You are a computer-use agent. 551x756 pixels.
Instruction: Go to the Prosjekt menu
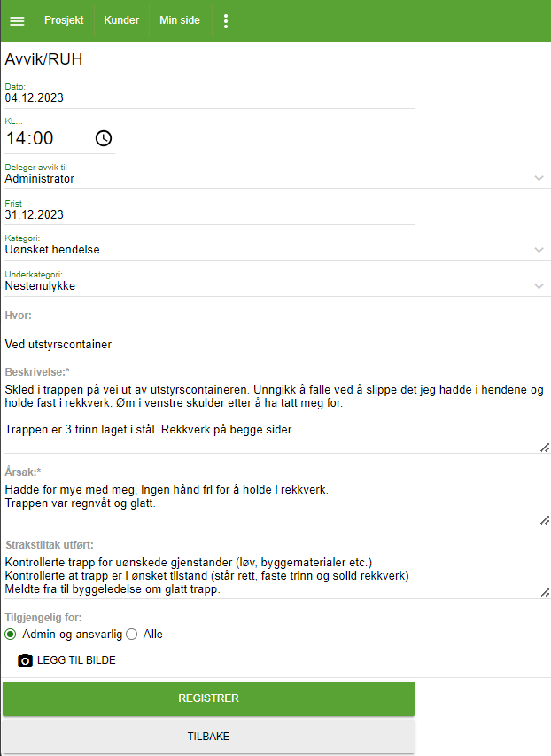click(x=64, y=20)
